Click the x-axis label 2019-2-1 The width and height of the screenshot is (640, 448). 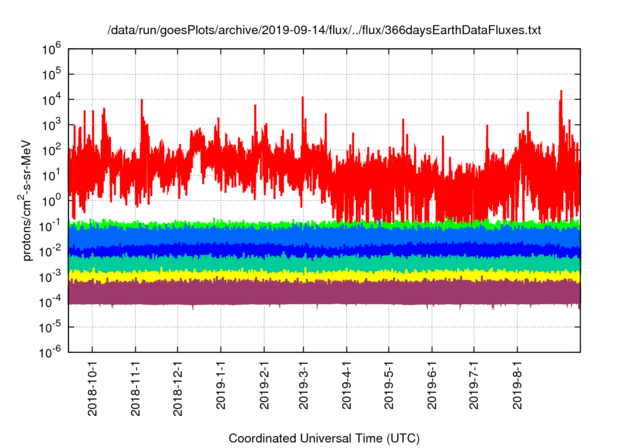point(264,385)
